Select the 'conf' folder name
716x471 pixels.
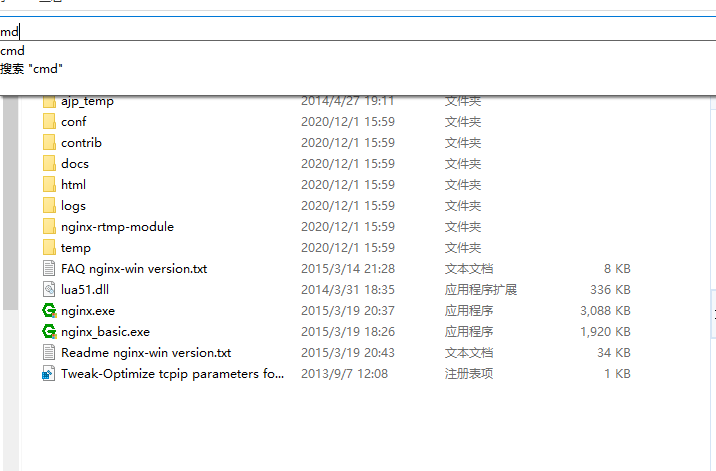click(74, 122)
